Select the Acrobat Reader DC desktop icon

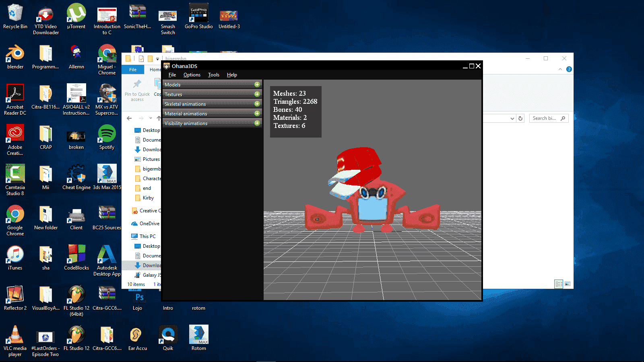pyautogui.click(x=15, y=100)
